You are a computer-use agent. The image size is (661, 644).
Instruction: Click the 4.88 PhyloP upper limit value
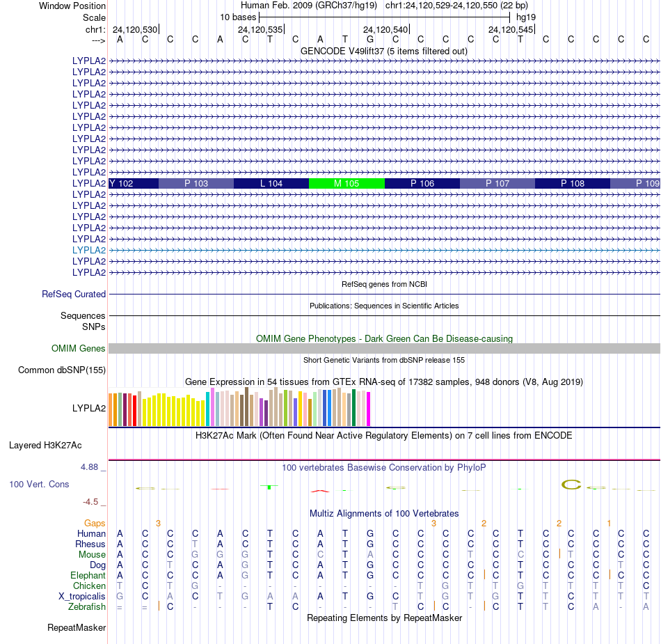tap(89, 467)
